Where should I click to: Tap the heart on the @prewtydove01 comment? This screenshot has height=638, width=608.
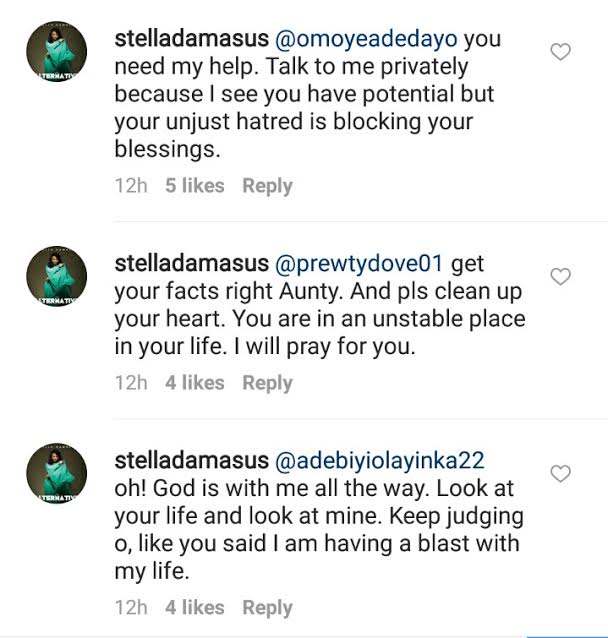pos(561,277)
